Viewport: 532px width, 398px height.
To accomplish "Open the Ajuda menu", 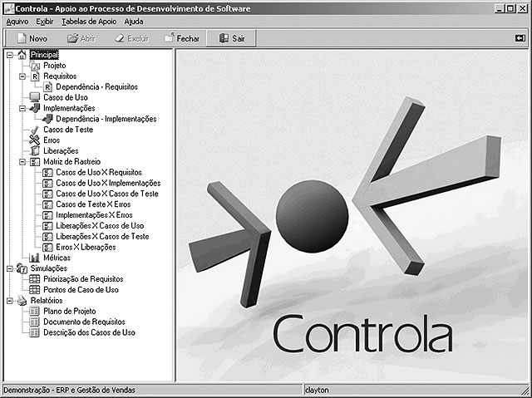I will click(134, 22).
